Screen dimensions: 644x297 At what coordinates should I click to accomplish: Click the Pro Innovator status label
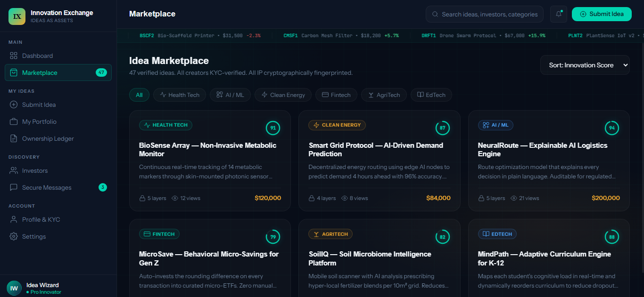tap(43, 292)
